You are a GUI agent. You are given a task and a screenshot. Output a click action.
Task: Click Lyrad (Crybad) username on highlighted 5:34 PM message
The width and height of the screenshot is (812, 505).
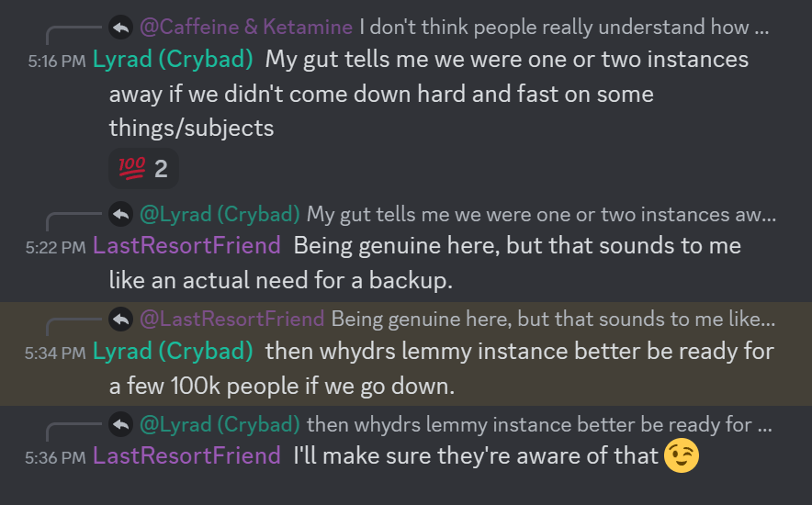[173, 352]
